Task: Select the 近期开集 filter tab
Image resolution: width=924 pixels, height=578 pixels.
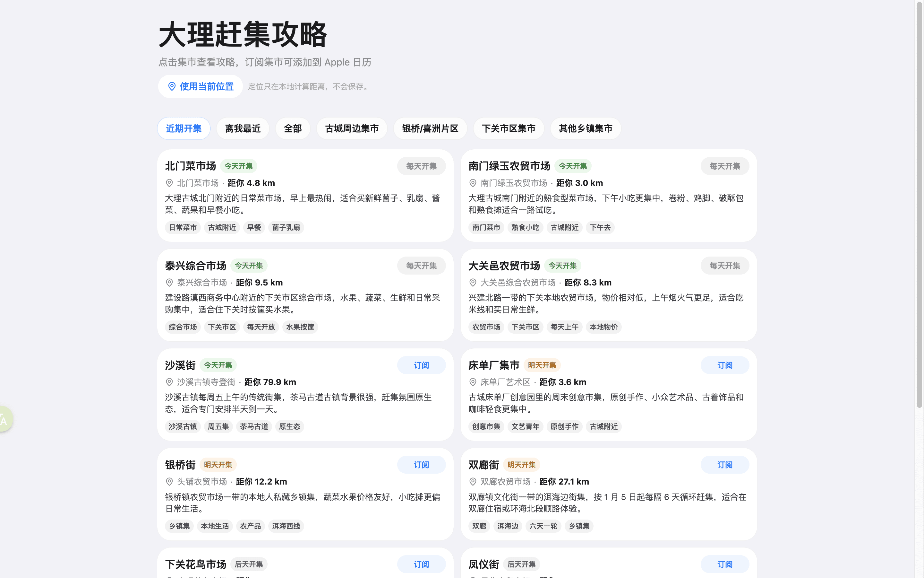Action: click(184, 128)
